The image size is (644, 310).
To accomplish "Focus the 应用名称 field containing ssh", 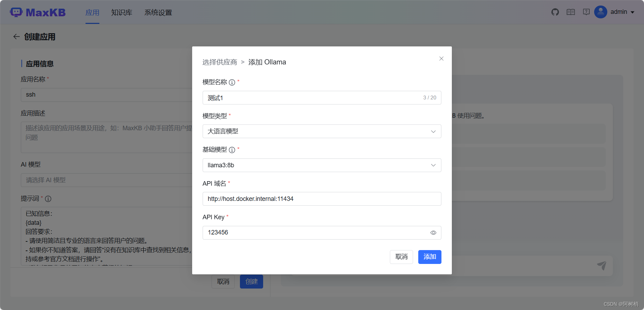I will point(107,95).
